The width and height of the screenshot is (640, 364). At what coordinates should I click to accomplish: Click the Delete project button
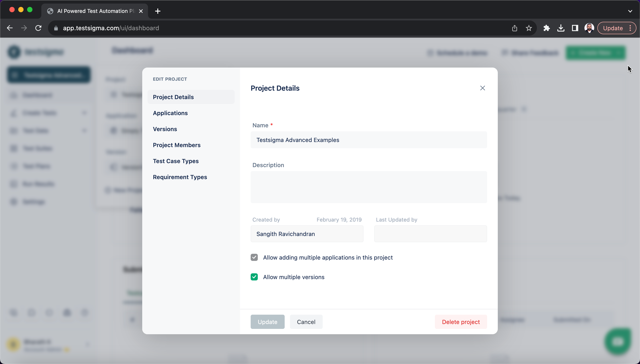point(461,322)
